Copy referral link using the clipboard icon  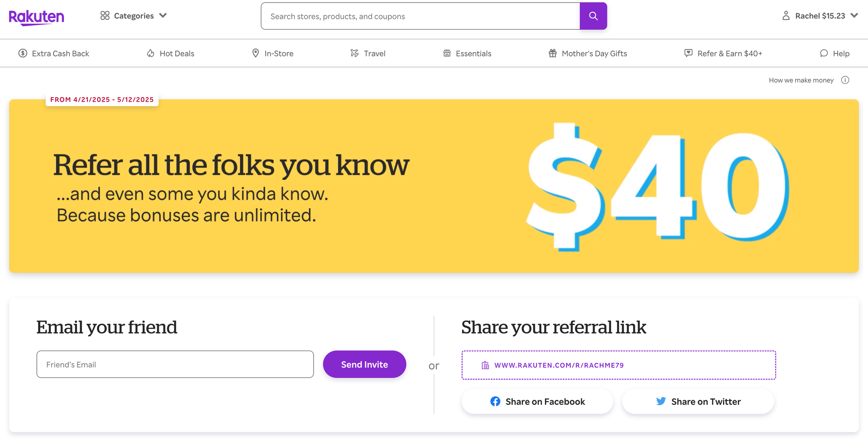tap(484, 365)
